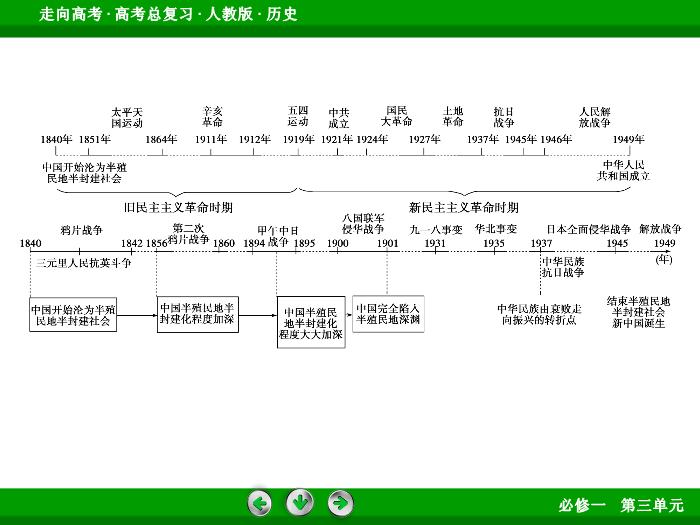Click the 甲午中日战争 label
This screenshot has width=700, height=525.
point(277,236)
